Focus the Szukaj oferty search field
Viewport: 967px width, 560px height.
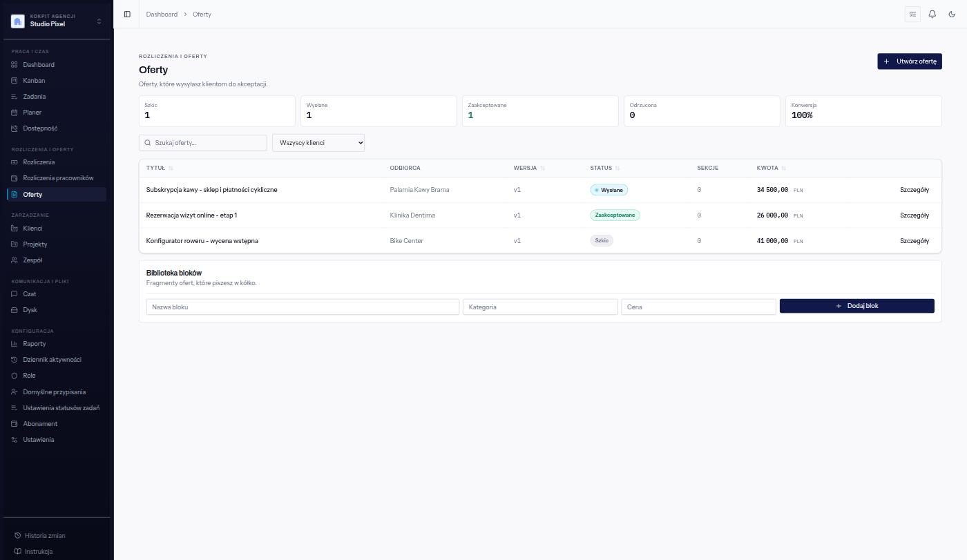203,143
